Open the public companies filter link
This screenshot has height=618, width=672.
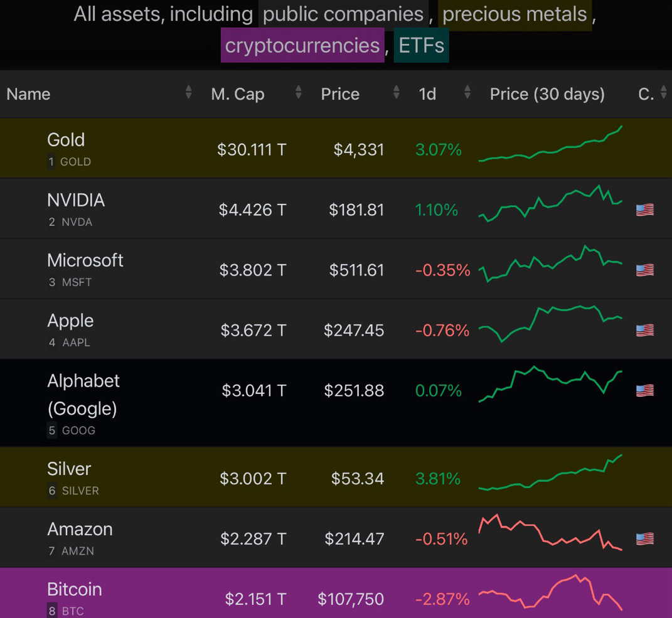343,14
